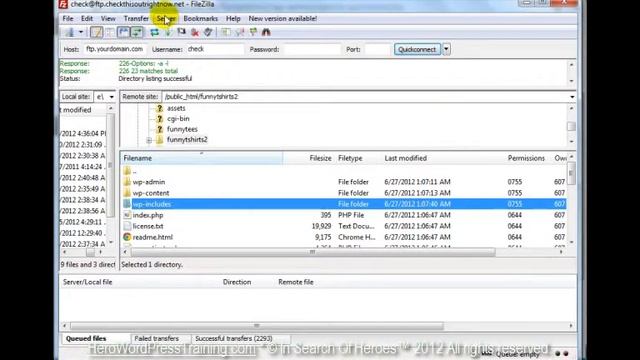Click the FileZilla title bar icon
This screenshot has height=360, width=640.
point(62,4)
